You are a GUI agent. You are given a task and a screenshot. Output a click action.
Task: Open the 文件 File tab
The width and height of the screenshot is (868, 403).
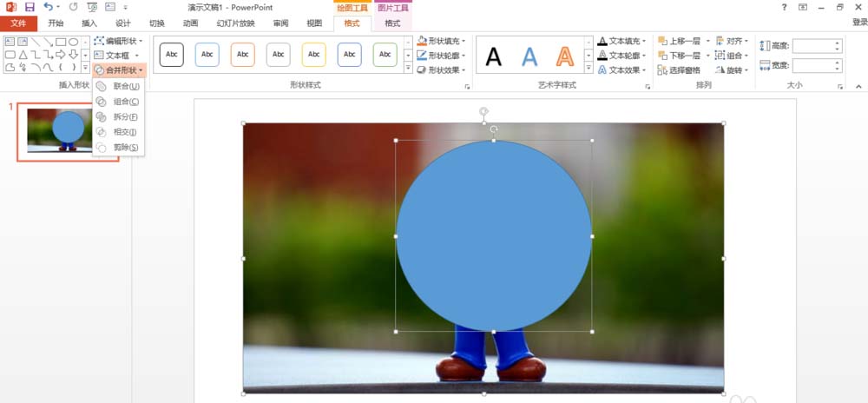click(19, 23)
